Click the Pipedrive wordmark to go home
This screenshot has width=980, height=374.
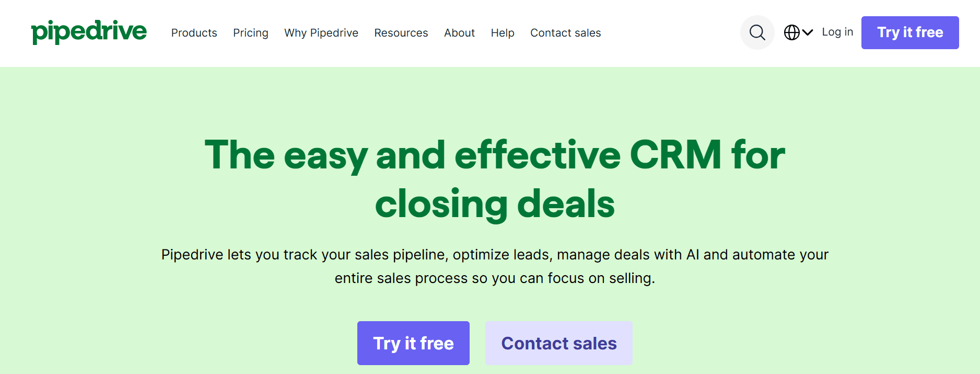(88, 32)
